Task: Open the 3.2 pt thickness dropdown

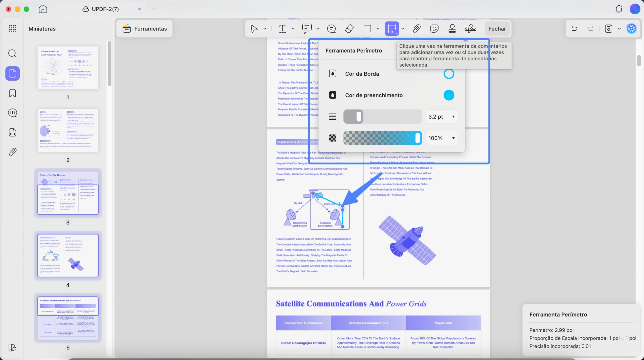Action: click(x=441, y=117)
